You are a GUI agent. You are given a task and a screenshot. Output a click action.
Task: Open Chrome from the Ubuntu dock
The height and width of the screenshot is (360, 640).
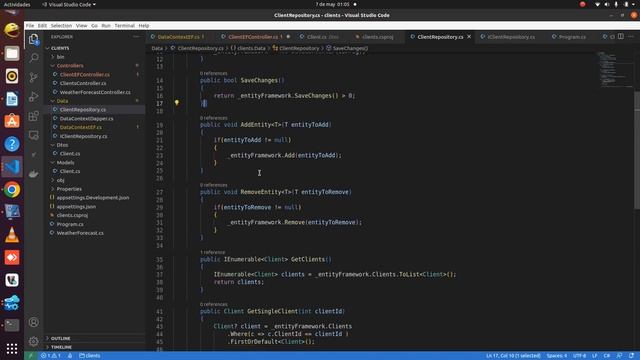click(12, 190)
